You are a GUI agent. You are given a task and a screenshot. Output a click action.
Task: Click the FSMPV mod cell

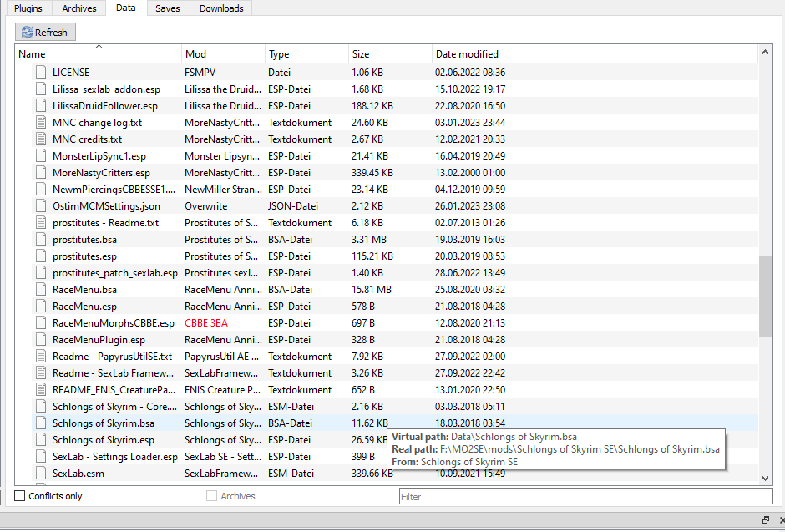point(200,72)
